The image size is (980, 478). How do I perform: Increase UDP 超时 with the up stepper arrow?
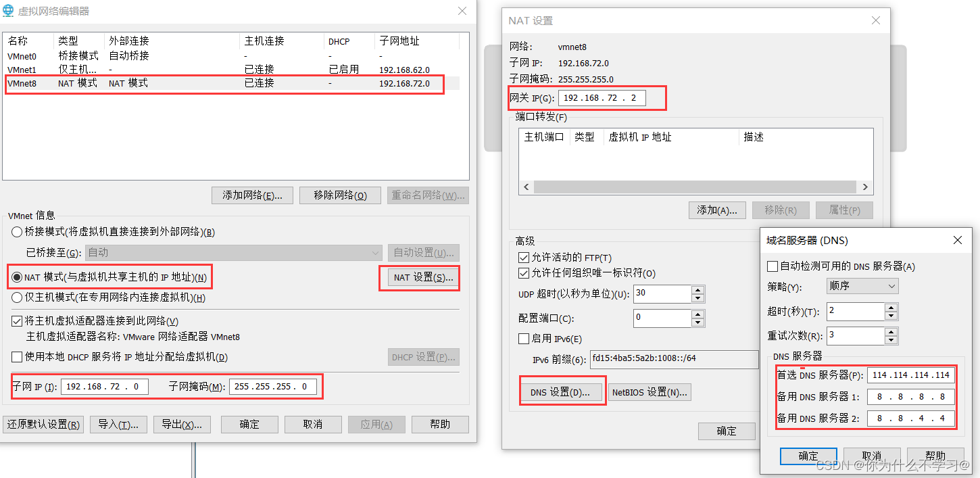pos(698,290)
